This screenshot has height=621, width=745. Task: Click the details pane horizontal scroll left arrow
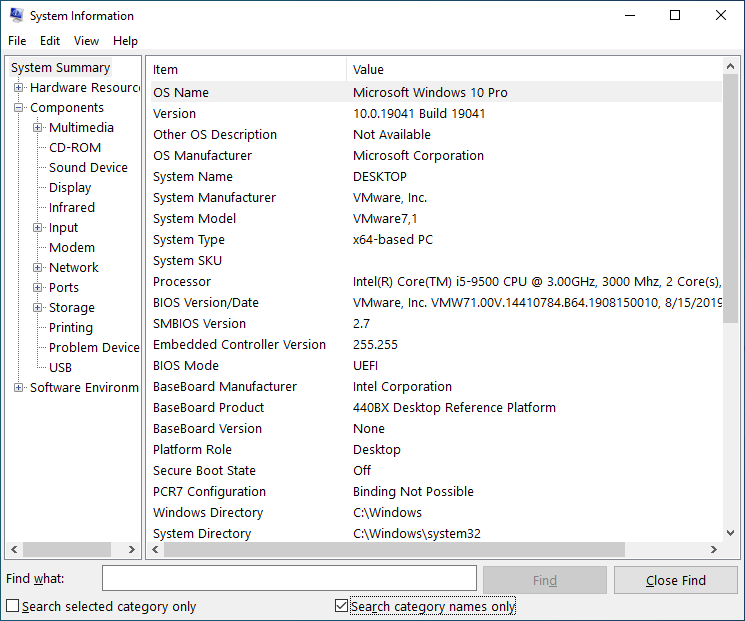(x=155, y=549)
